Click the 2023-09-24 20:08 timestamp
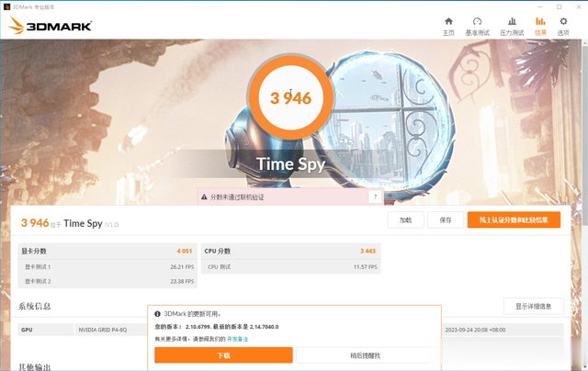Viewport: 588px width, 371px height. (x=475, y=330)
